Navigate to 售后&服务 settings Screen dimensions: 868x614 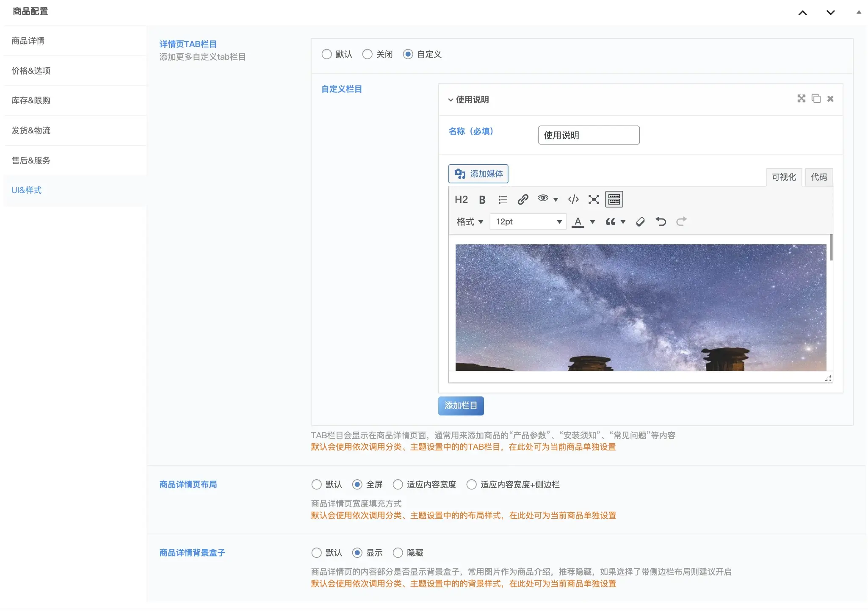point(30,160)
